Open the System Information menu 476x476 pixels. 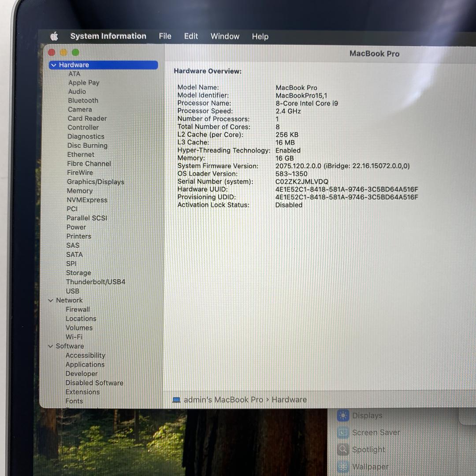click(x=108, y=36)
